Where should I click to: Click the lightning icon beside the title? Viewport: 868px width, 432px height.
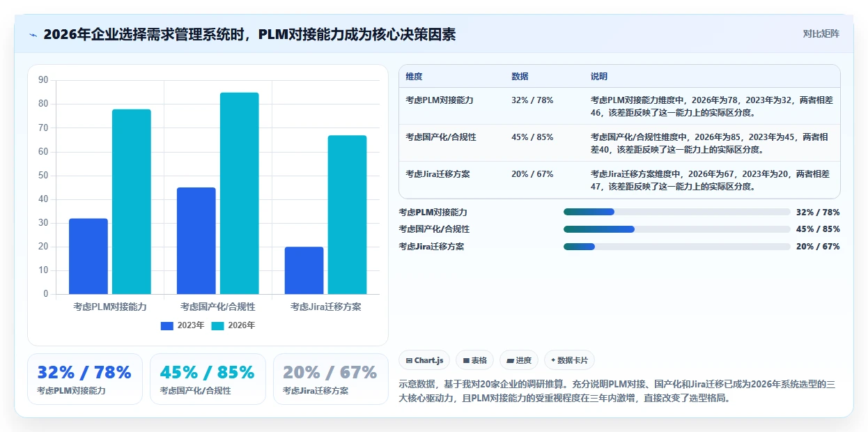tap(33, 35)
